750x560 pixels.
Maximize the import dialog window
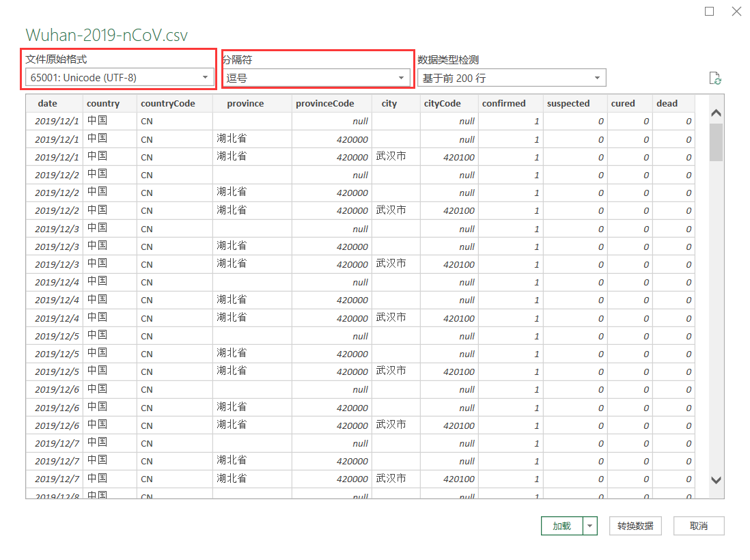pyautogui.click(x=709, y=11)
